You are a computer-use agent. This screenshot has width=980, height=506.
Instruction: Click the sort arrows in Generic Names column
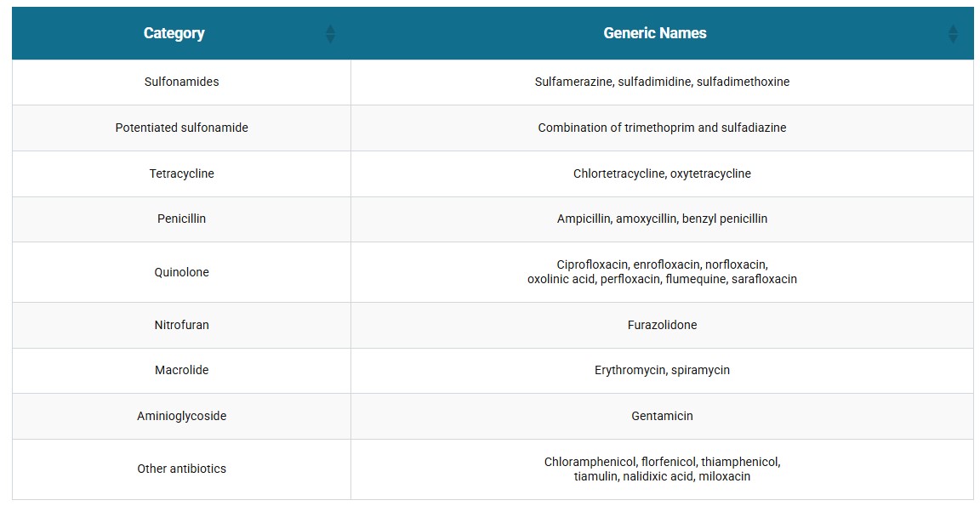tap(953, 34)
